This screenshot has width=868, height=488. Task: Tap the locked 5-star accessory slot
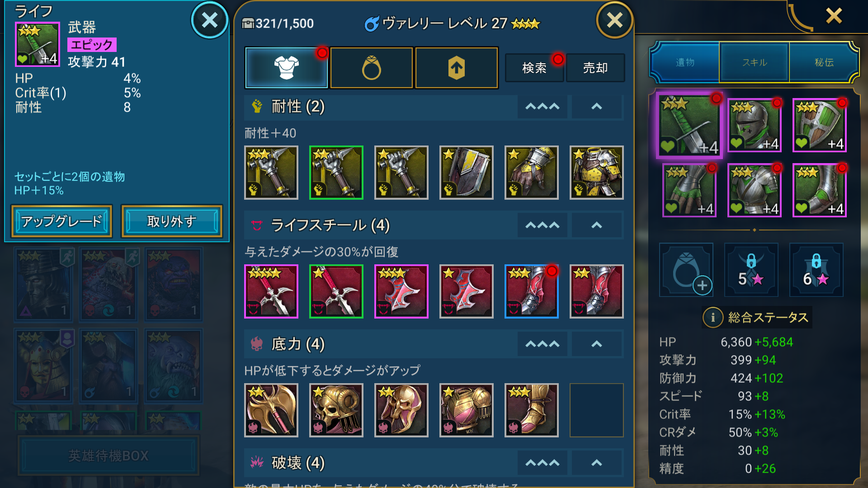tap(751, 270)
